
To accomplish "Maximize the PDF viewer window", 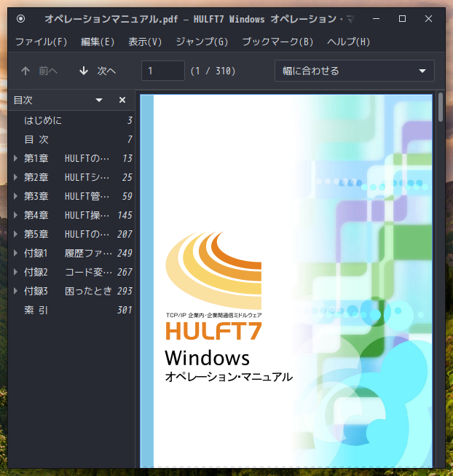I will click(402, 19).
